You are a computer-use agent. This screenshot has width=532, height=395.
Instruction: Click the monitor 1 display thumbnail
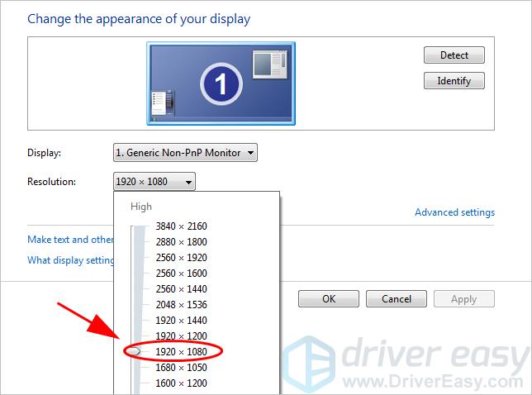[221, 83]
